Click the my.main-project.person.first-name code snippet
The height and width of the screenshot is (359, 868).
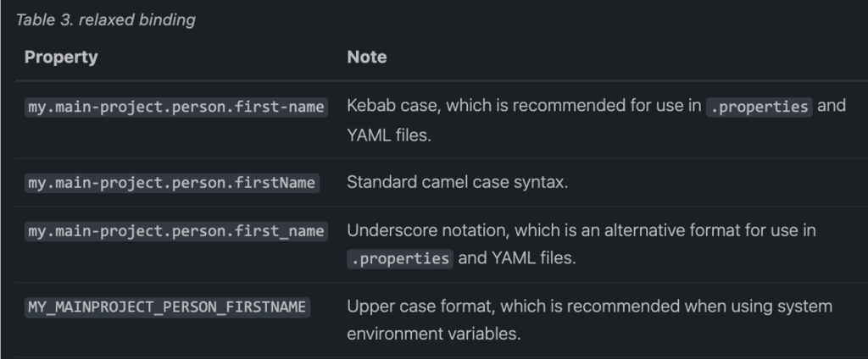click(176, 107)
